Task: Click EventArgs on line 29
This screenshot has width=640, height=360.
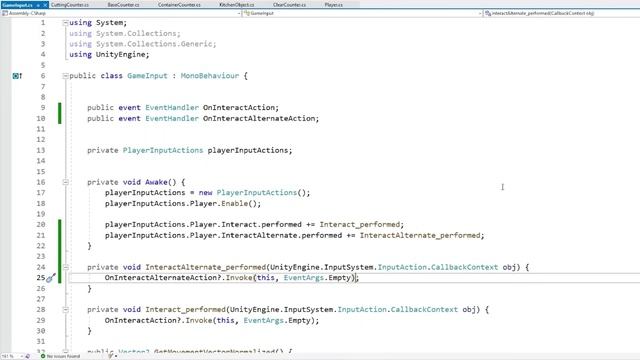Action: click(263, 321)
